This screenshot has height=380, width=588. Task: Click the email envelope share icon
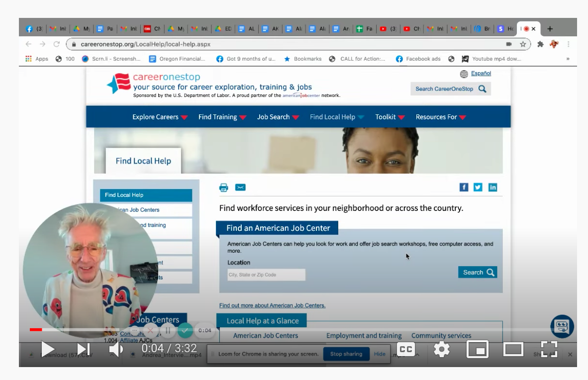(240, 188)
